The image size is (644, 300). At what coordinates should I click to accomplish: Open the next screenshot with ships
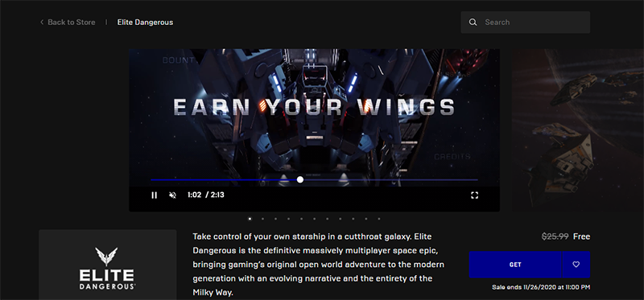(x=578, y=130)
